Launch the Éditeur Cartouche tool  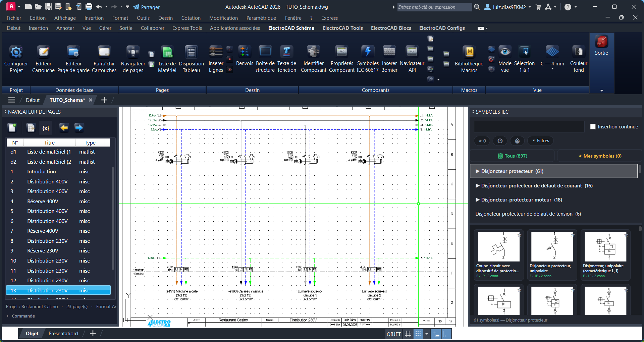click(43, 59)
